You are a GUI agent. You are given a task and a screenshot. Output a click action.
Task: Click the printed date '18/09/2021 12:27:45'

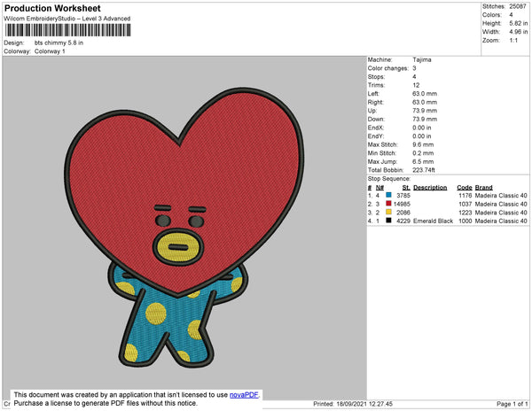tap(364, 404)
